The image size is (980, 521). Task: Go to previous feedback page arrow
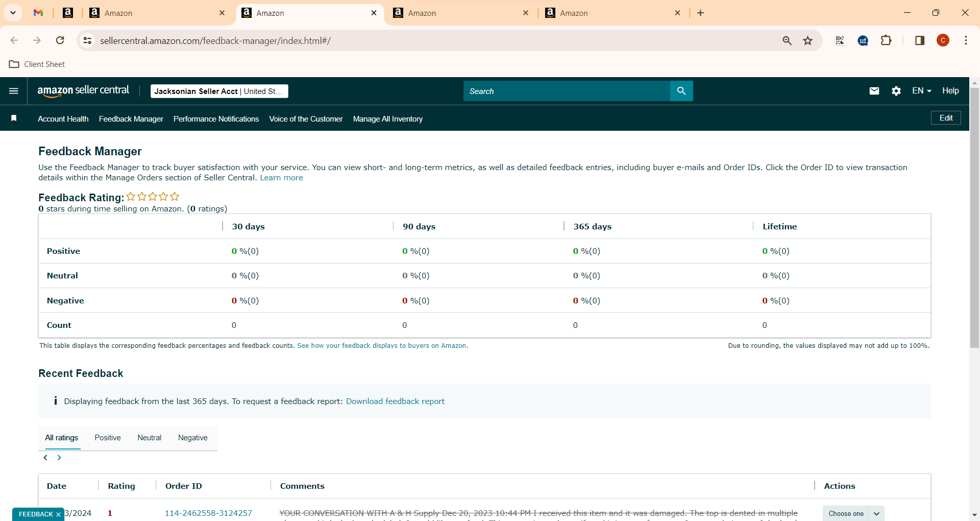45,458
